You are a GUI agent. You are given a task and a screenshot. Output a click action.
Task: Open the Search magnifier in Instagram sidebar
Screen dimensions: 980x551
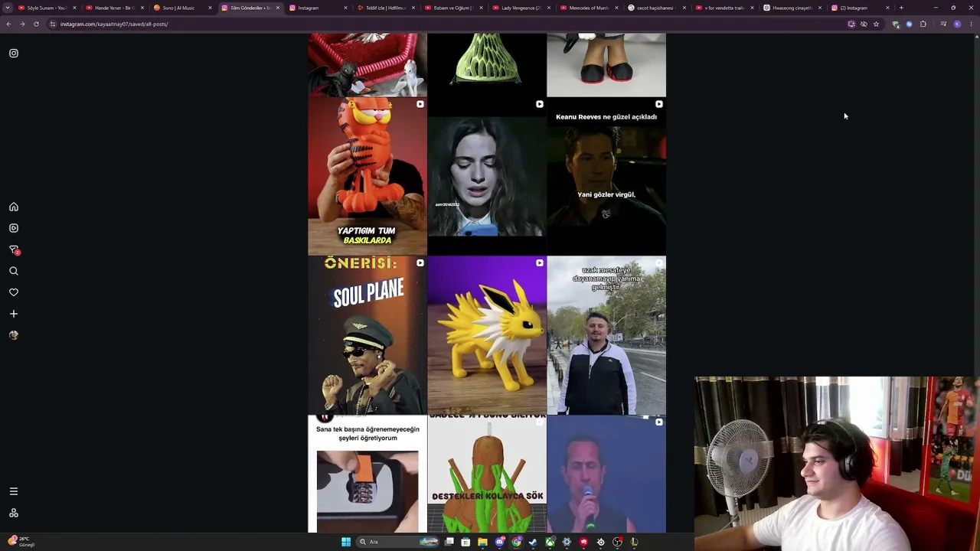coord(14,271)
